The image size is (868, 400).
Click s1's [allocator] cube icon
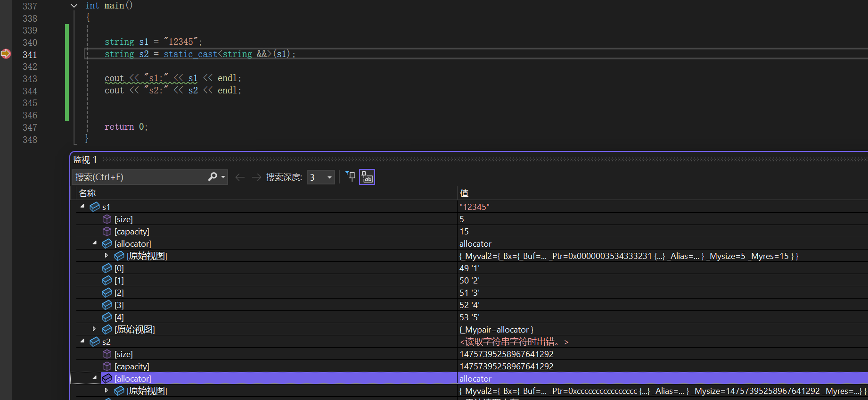point(107,243)
